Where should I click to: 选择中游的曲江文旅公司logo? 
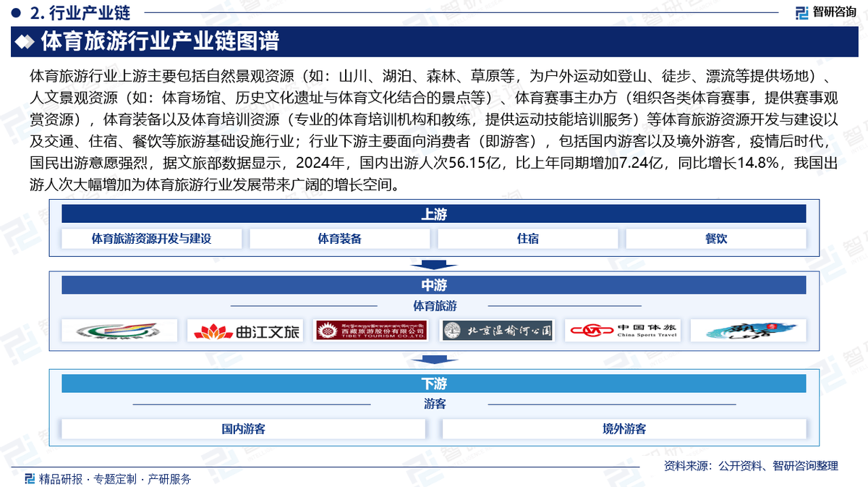click(x=245, y=330)
